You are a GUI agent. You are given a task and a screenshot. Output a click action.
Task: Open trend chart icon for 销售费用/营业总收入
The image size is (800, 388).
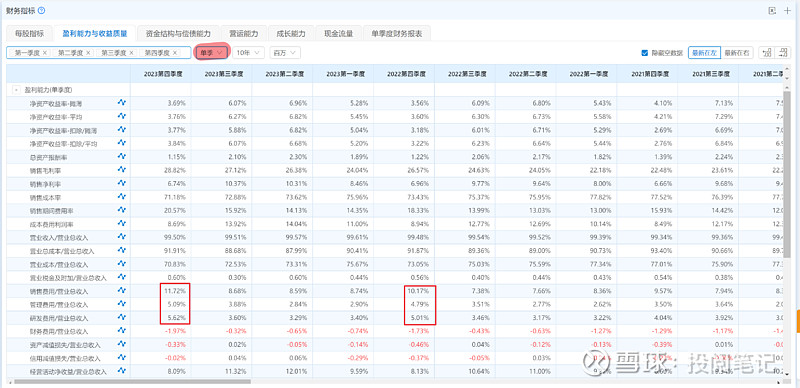(x=121, y=290)
